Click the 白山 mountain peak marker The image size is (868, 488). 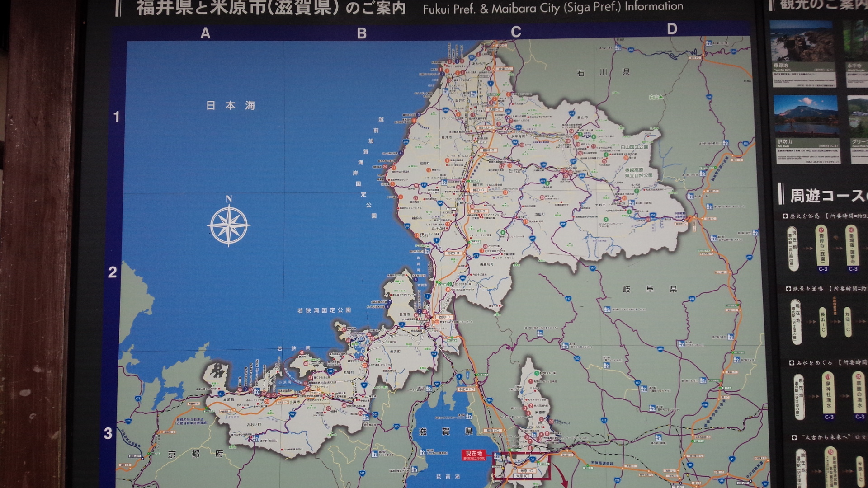(x=656, y=97)
